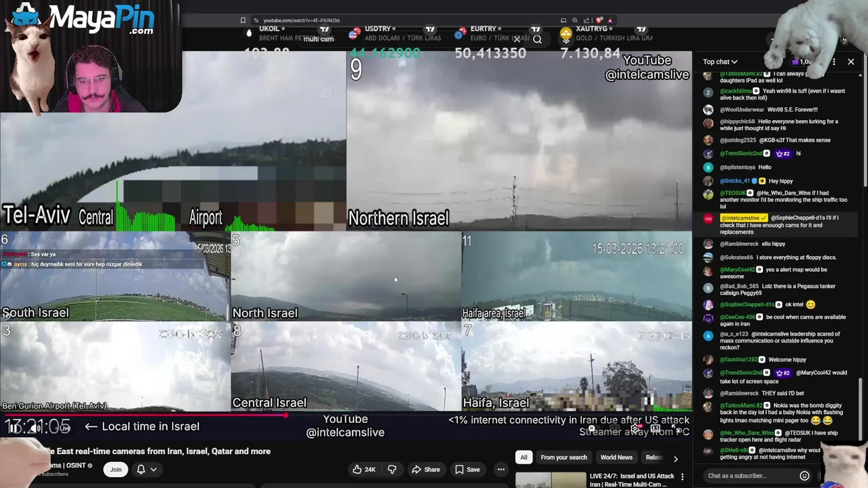Screen dimensions: 868x488
Task: Click the browser address bar URL
Action: click(x=302, y=20)
